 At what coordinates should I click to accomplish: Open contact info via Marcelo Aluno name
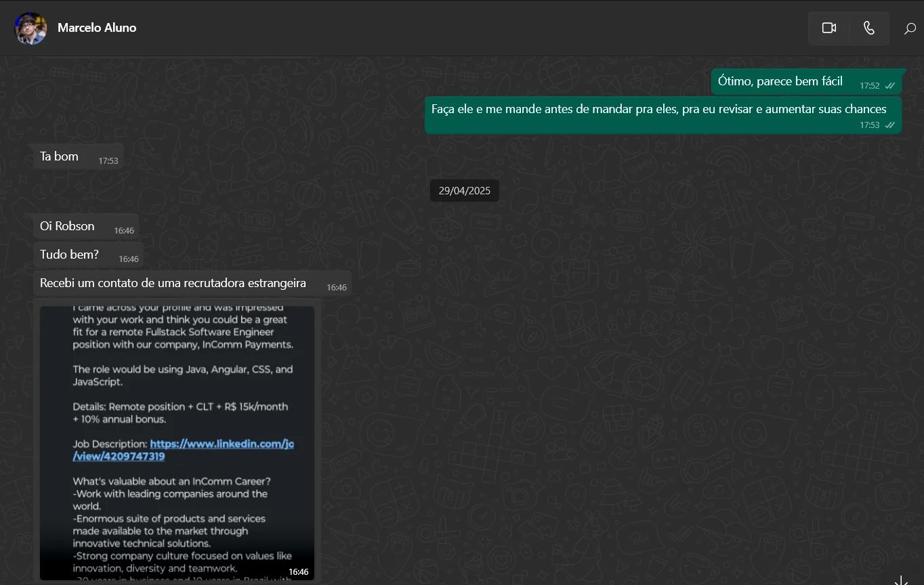pos(97,28)
